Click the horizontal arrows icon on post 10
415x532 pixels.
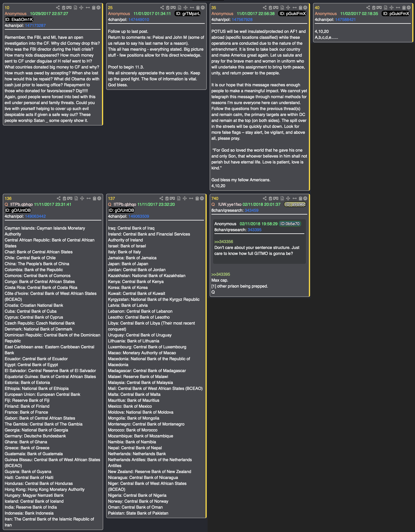point(88,8)
